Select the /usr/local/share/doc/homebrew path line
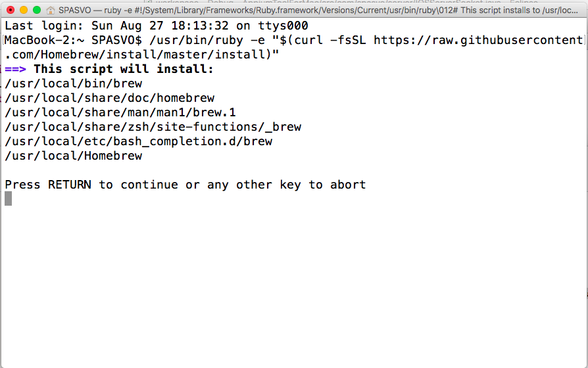 (110, 98)
